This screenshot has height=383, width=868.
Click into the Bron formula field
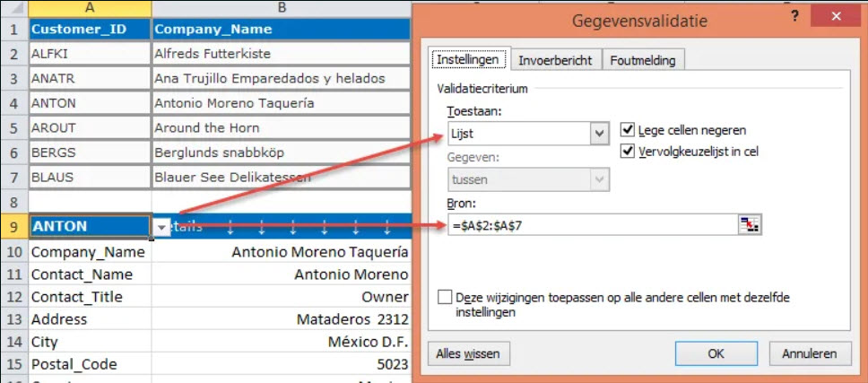pyautogui.click(x=593, y=224)
